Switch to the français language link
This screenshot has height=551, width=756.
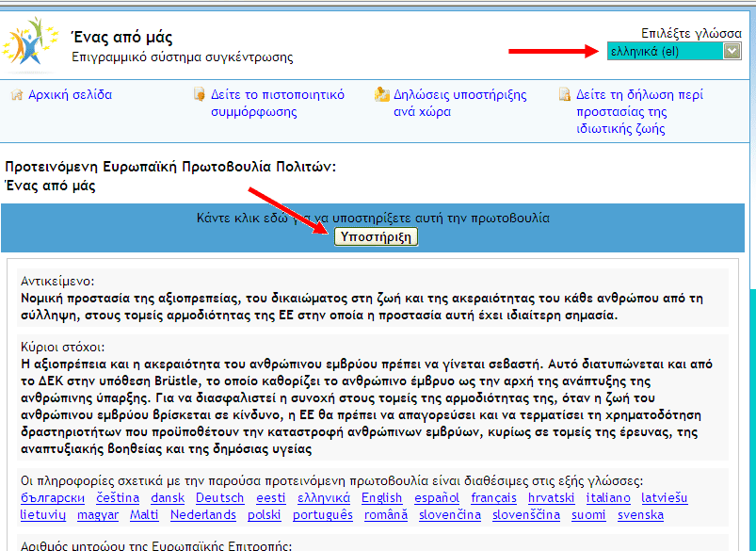[493, 497]
